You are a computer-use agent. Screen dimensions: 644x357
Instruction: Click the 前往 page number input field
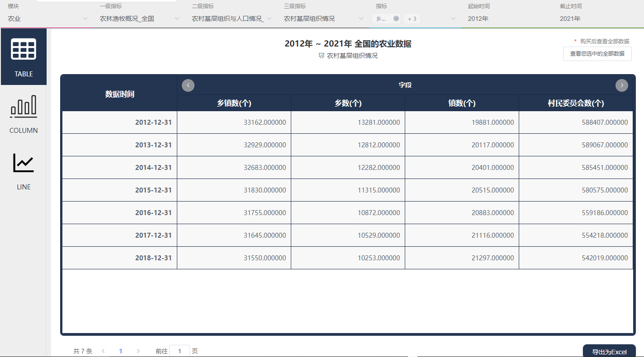(x=180, y=351)
